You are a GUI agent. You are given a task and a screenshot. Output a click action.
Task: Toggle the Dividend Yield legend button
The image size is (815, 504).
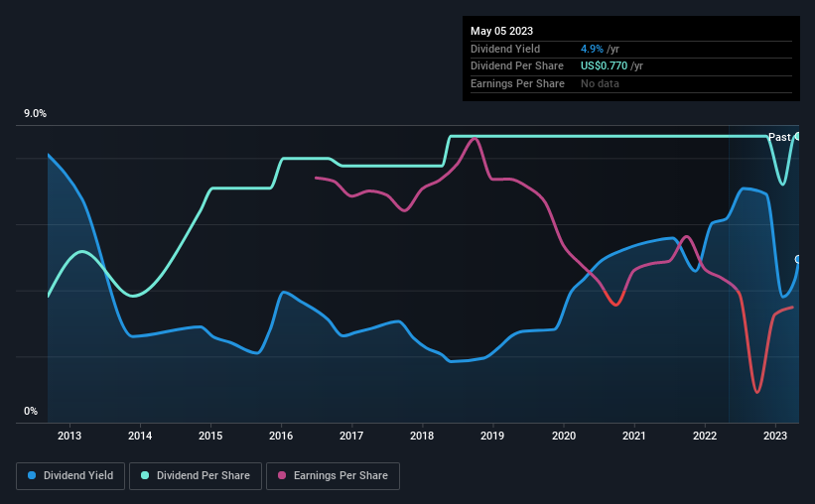[70, 476]
